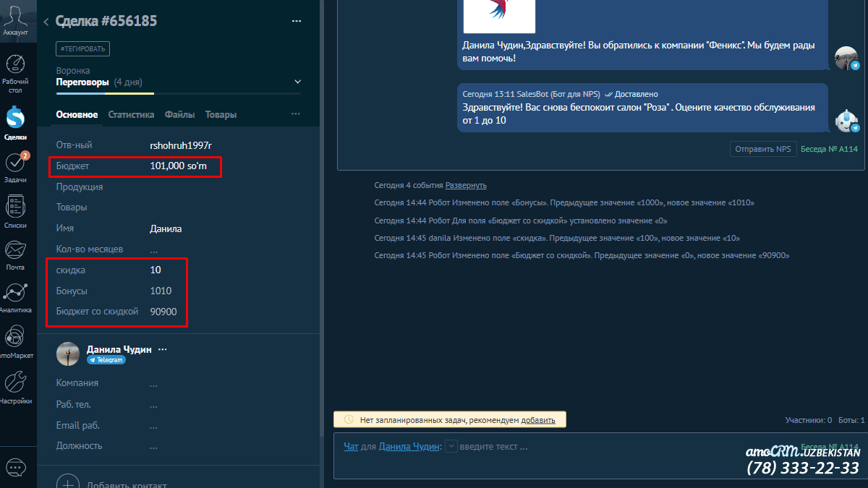Open the more-tabs dots beside Товары tab
Viewport: 868px width, 488px height.
(x=296, y=114)
